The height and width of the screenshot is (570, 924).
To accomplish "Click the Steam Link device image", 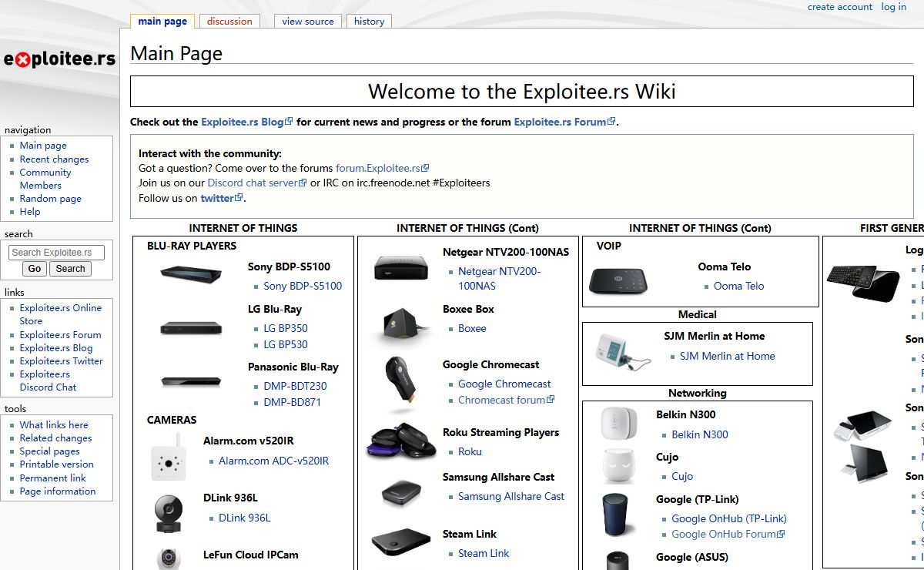I will point(400,542).
